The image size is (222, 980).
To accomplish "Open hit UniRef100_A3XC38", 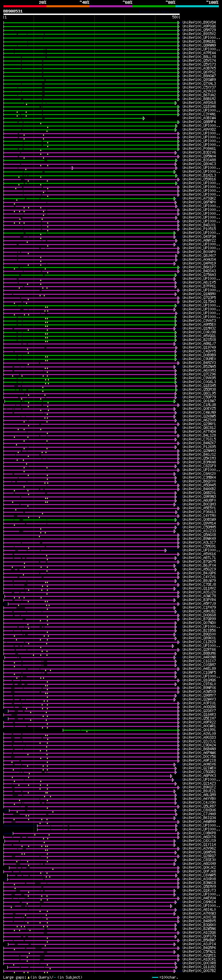I will tap(199, 917).
